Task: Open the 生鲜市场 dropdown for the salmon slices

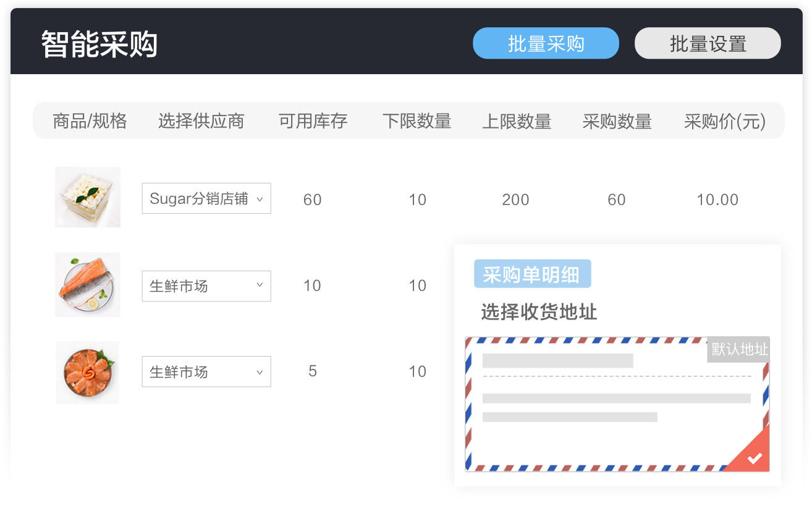Action: (x=206, y=371)
